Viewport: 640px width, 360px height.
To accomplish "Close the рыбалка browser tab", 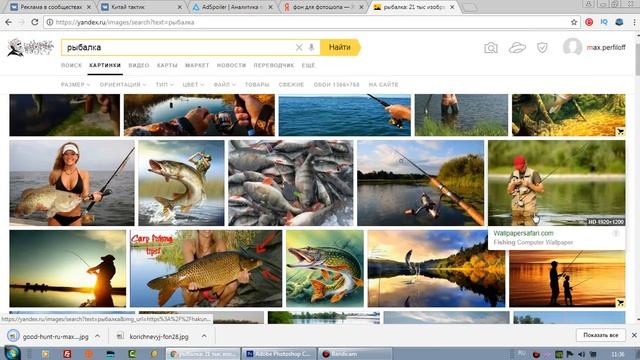I will pos(452,7).
